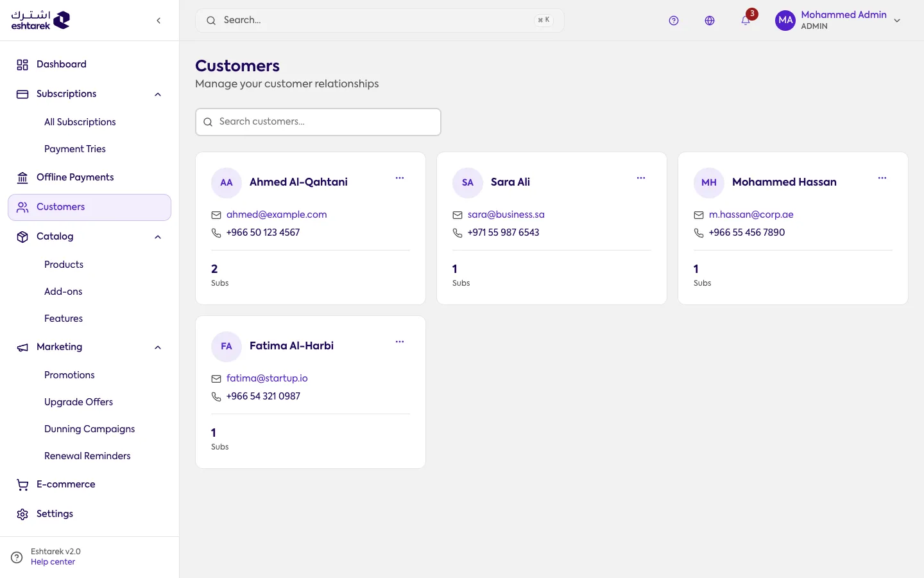Click the MH avatar on Mohammed's card

click(x=709, y=182)
